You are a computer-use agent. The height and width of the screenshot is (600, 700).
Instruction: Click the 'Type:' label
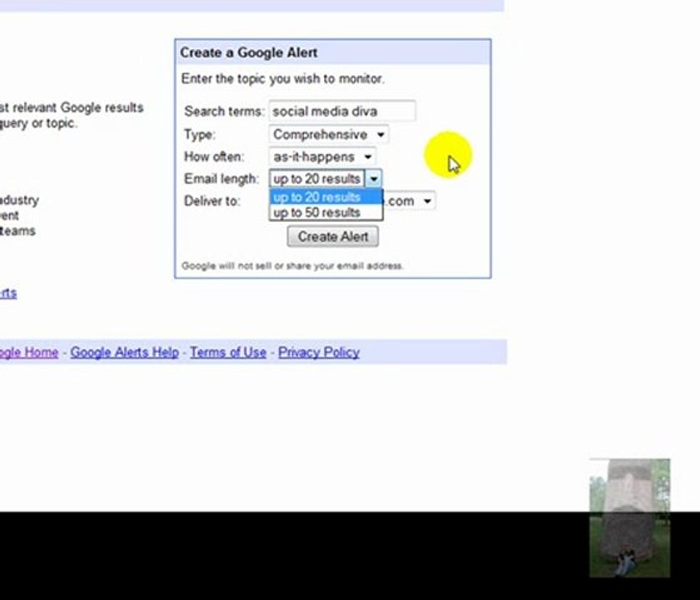[199, 134]
